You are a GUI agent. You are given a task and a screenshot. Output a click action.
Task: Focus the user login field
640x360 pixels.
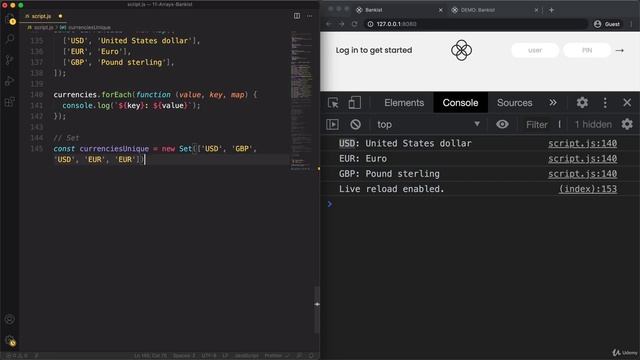pyautogui.click(x=535, y=50)
